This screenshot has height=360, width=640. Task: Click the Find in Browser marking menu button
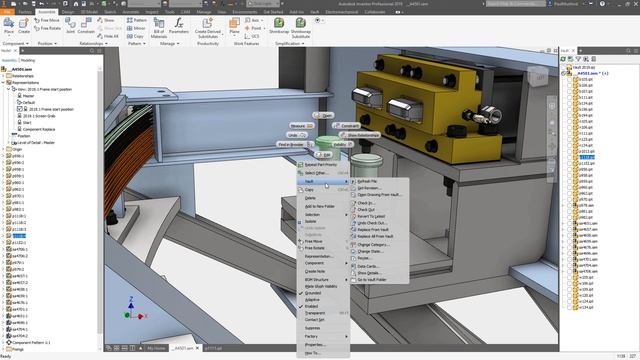click(x=295, y=144)
